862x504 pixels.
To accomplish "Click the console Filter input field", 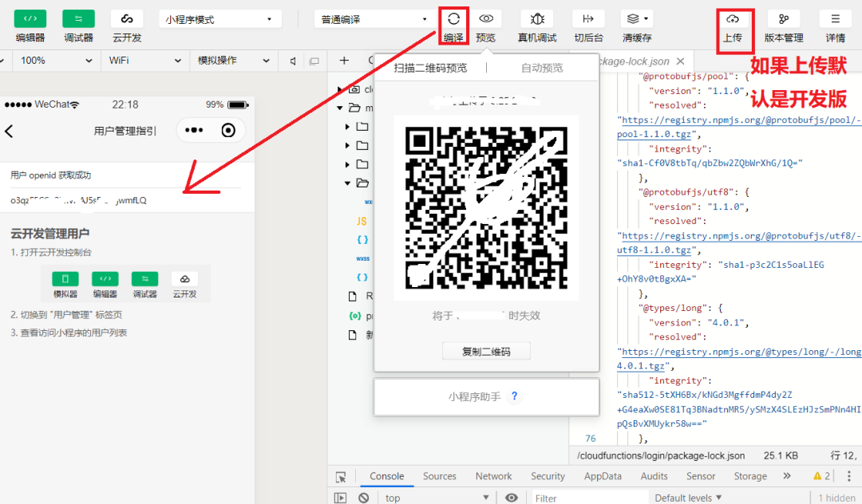I will pos(590,498).
